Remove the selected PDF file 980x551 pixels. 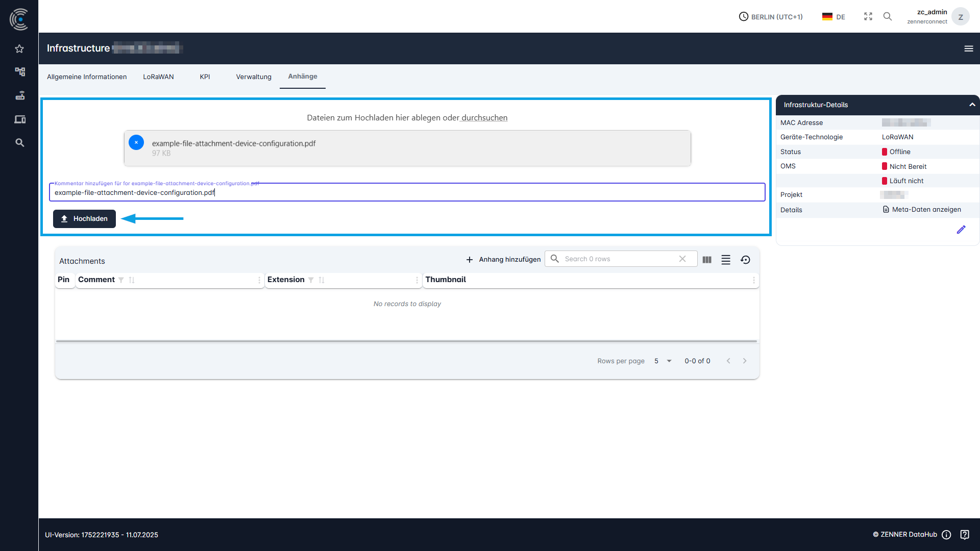pyautogui.click(x=136, y=143)
